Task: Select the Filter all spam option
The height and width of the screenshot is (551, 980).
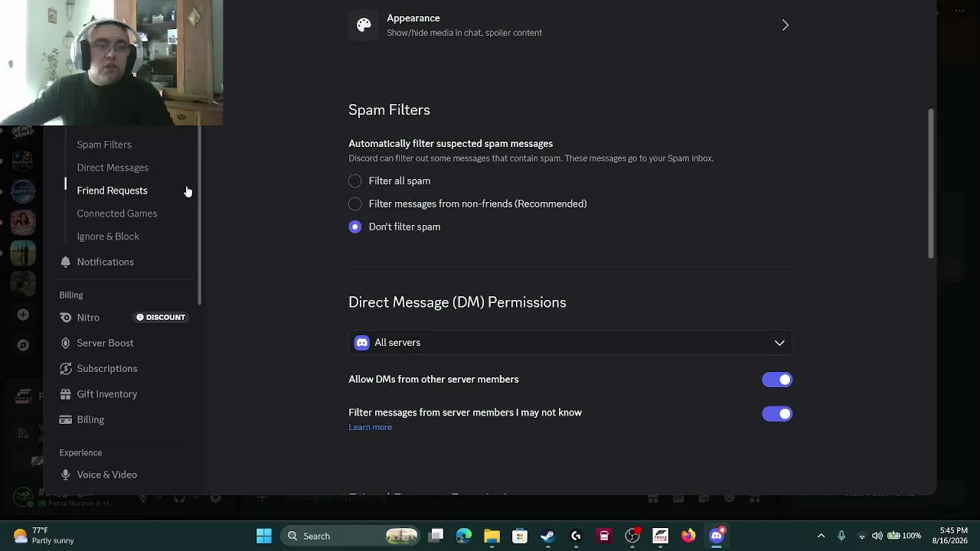Action: pos(355,181)
